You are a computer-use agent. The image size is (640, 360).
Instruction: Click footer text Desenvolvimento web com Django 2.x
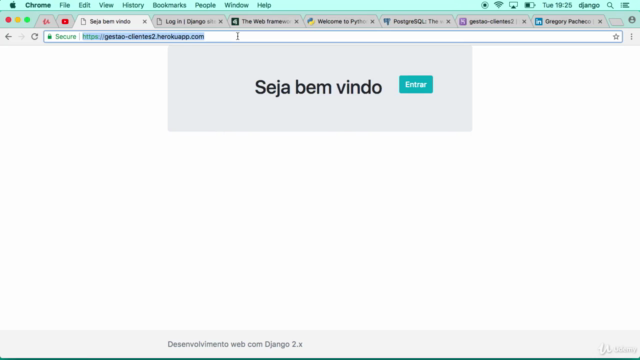point(235,344)
